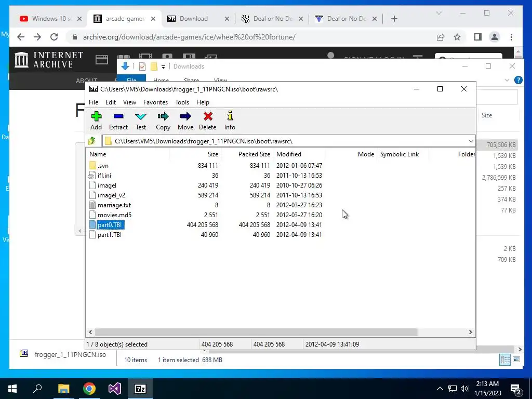Click the 7-Zip taskbar icon
The height and width of the screenshot is (399, 532).
140,389
